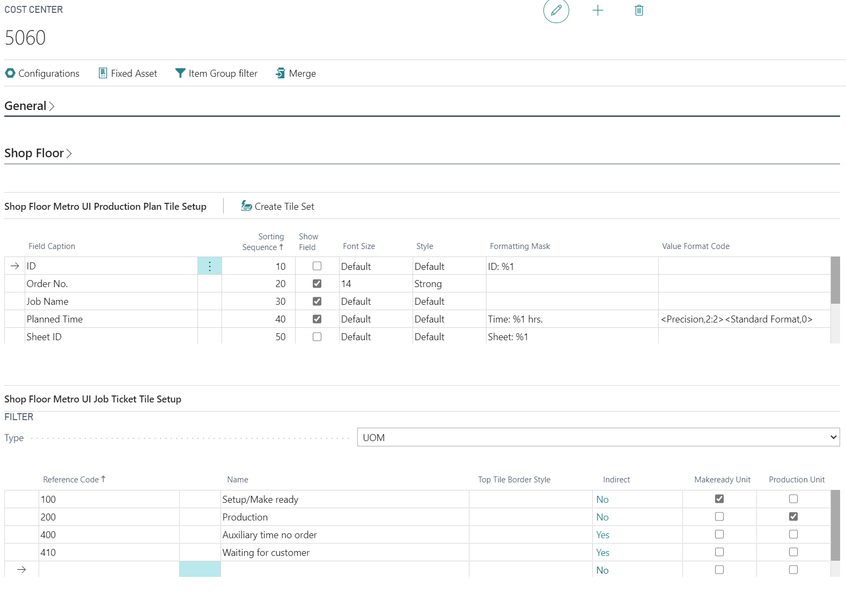Click Indirect Yes for Waiting for customer
The height and width of the screenshot is (616, 846).
(x=603, y=553)
